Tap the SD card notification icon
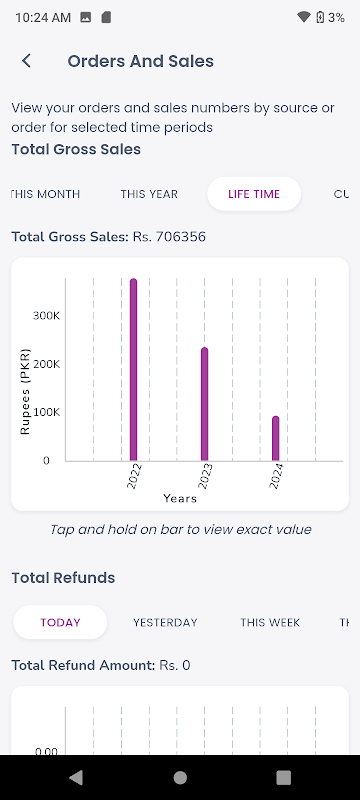Viewport: 360px width, 800px height. pos(106,17)
